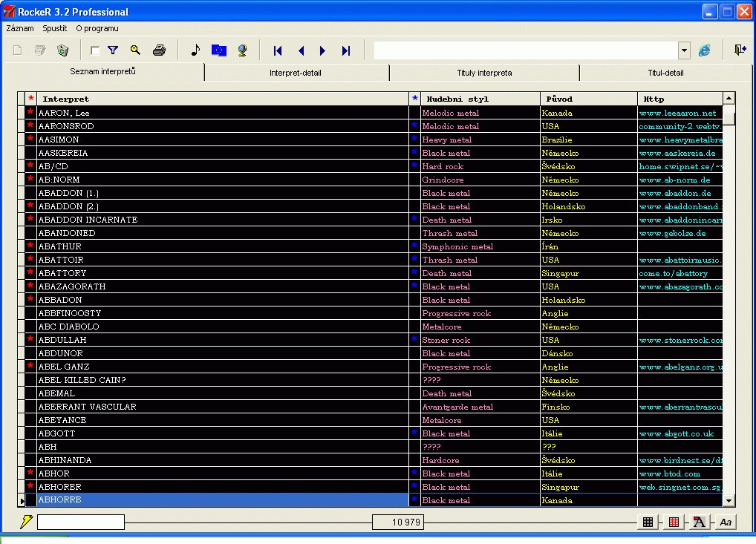
Task: Click the Http column header
Action: [x=680, y=99]
